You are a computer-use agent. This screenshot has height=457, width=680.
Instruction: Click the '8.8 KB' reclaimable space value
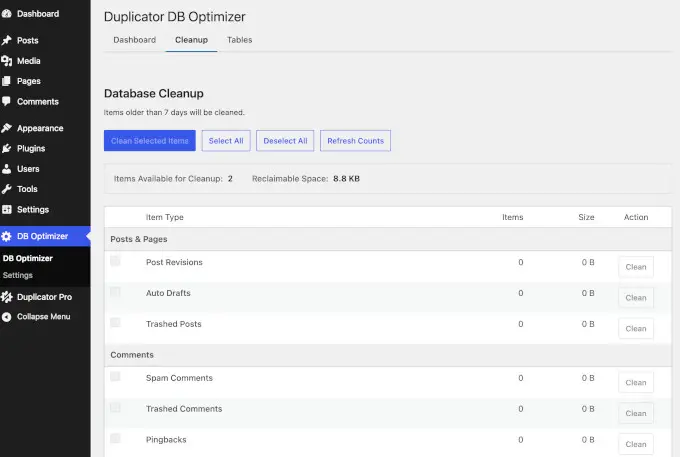(x=347, y=179)
